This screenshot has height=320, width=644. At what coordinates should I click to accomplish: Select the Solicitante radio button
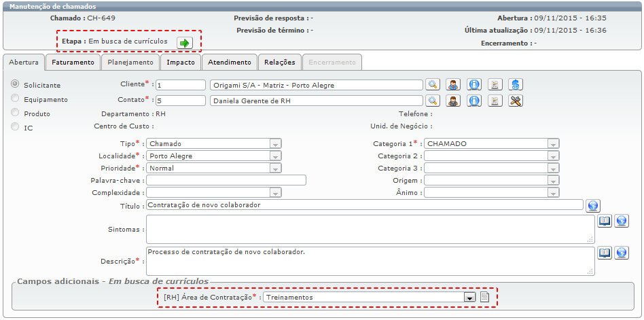point(15,84)
